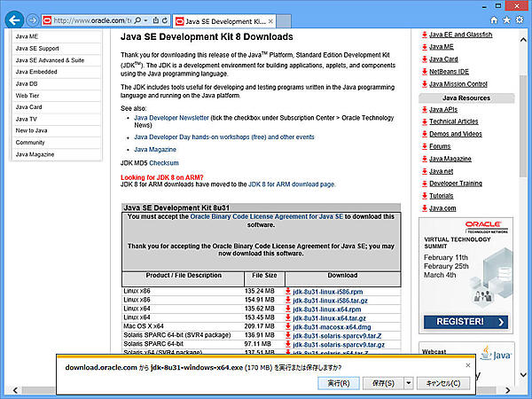532x399 pixels.
Task: Click the refresh icon in address bar
Action: coord(163,20)
